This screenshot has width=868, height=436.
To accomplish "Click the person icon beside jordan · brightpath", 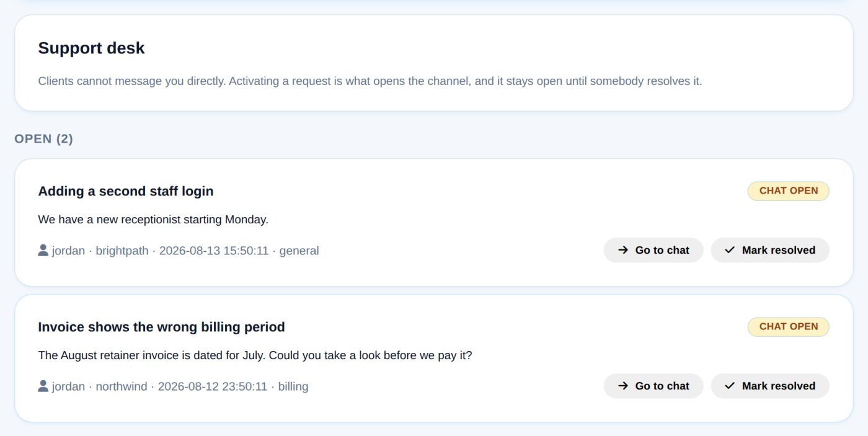I will point(43,250).
